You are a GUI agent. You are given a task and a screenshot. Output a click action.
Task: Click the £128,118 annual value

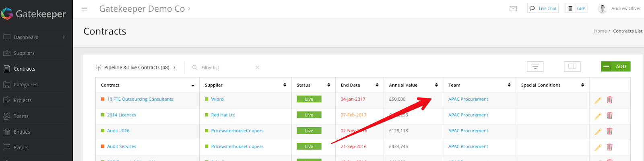pos(398,130)
